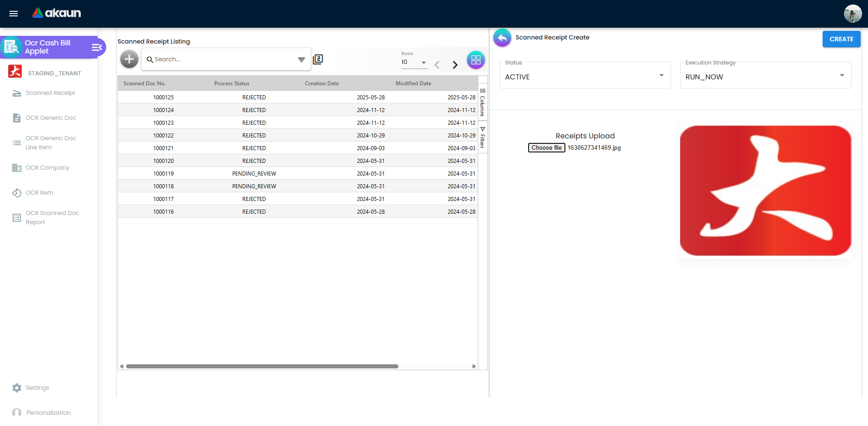Open the hamburger main menu
This screenshot has width=868, height=426.
click(x=14, y=14)
